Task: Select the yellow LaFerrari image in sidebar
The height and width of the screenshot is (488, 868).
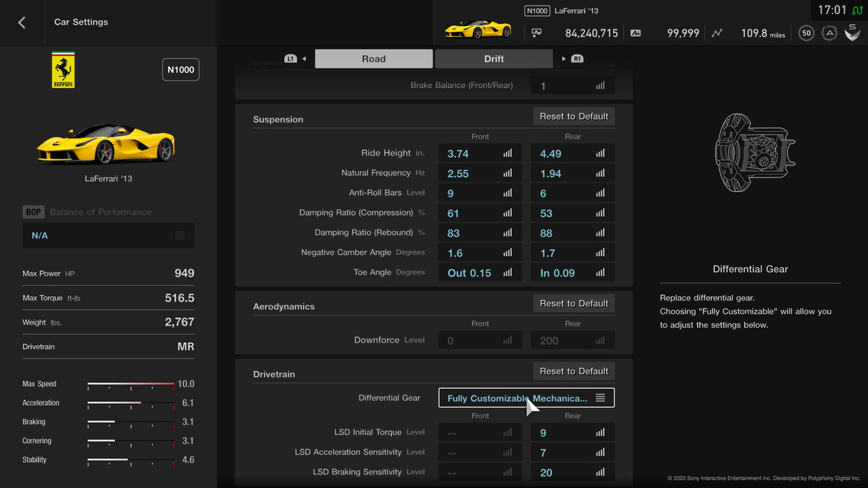Action: [x=106, y=142]
